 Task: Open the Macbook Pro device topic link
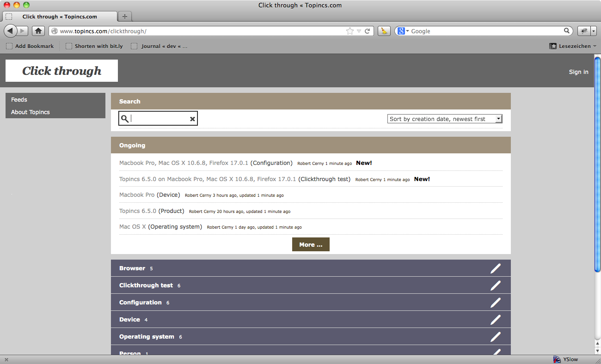(137, 195)
